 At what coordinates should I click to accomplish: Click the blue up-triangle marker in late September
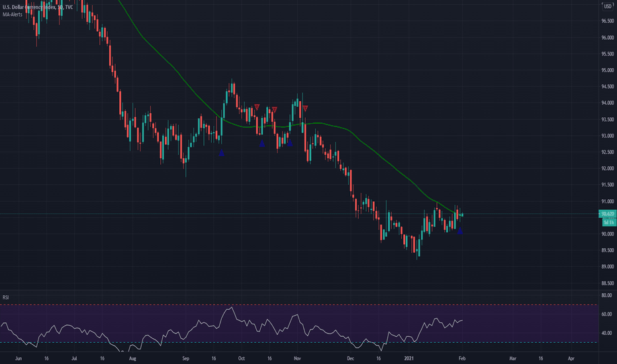pos(222,153)
